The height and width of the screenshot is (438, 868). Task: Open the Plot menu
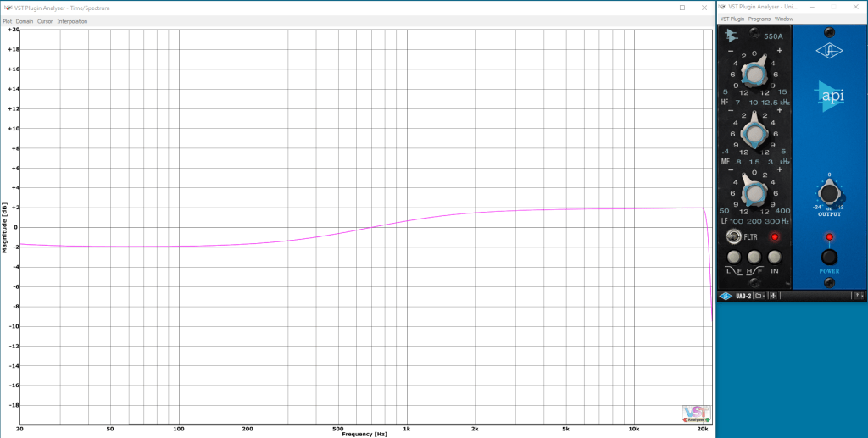[8, 21]
